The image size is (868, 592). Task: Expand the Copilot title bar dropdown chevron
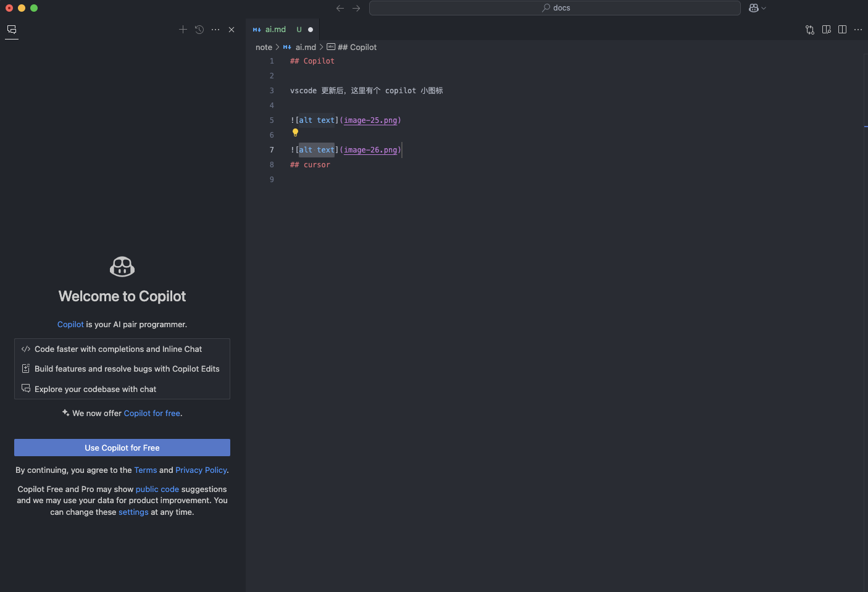(764, 8)
